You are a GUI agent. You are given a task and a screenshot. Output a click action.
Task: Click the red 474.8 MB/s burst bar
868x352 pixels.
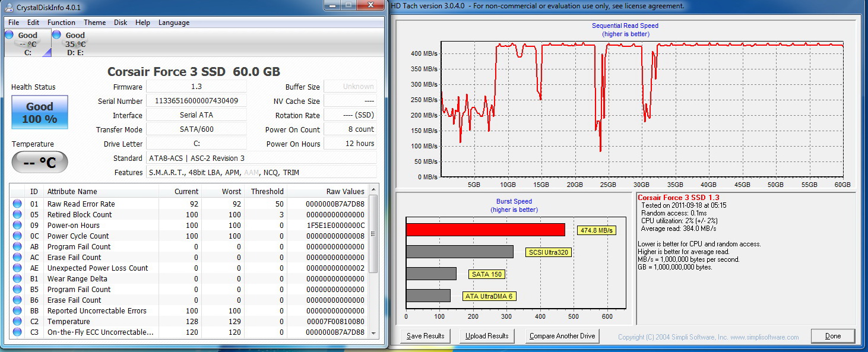[x=485, y=230]
